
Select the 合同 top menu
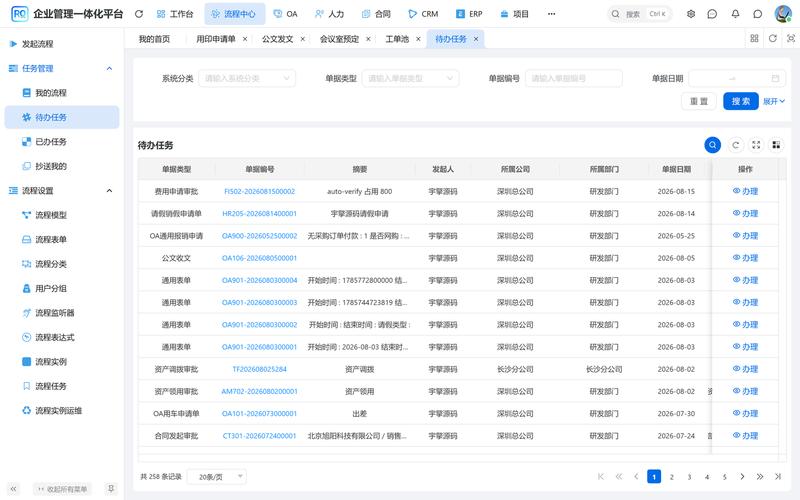pos(376,14)
